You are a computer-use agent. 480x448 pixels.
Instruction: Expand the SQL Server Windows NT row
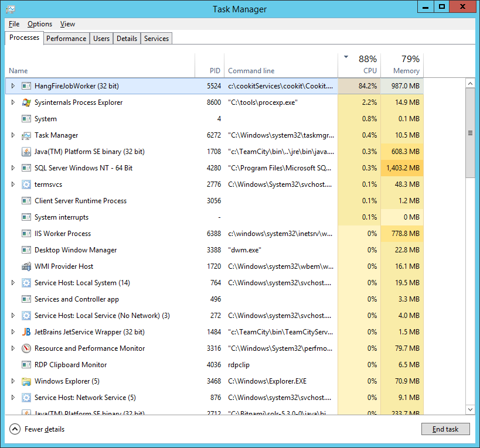point(13,168)
